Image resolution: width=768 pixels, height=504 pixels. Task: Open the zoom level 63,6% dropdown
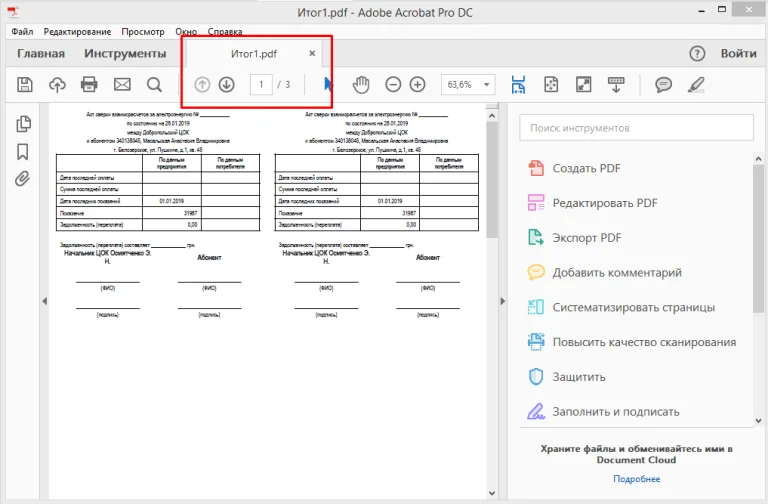(x=468, y=85)
